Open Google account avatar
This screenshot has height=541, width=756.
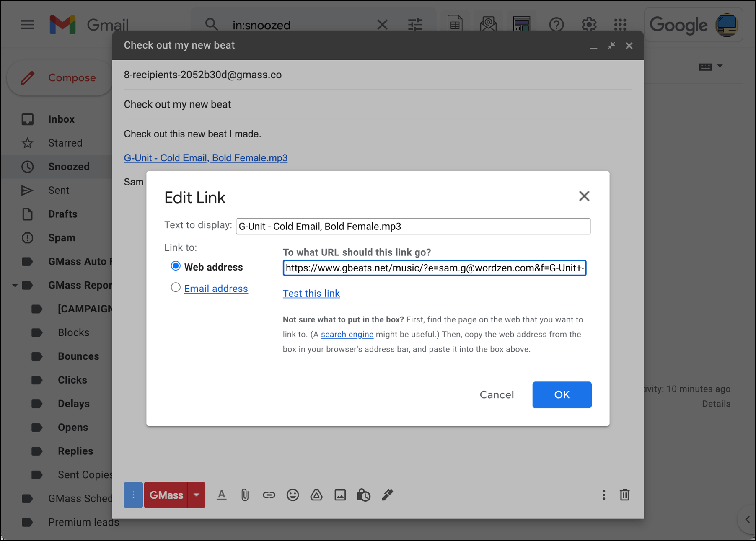727,25
